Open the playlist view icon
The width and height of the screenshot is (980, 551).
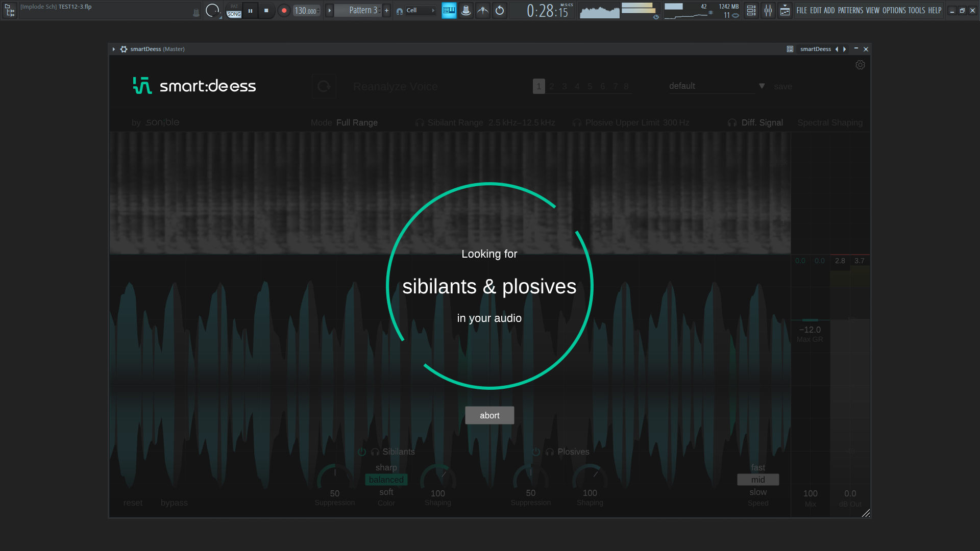pos(785,10)
